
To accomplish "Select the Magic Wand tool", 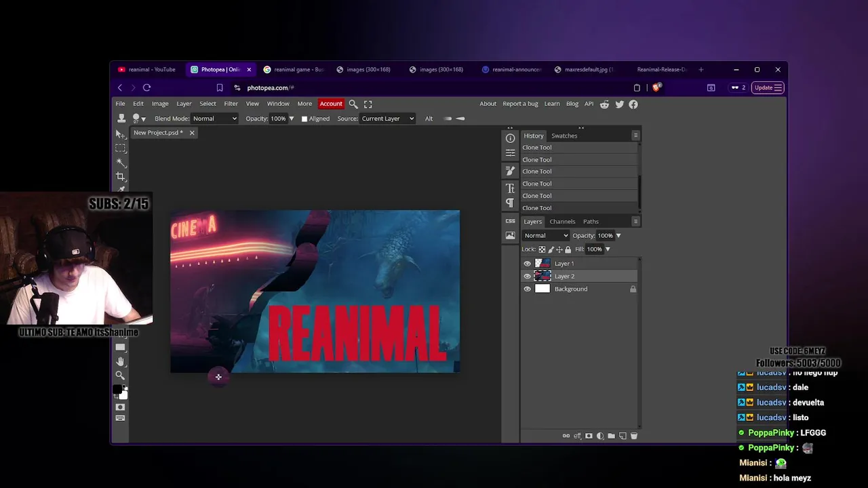I will pyautogui.click(x=120, y=162).
